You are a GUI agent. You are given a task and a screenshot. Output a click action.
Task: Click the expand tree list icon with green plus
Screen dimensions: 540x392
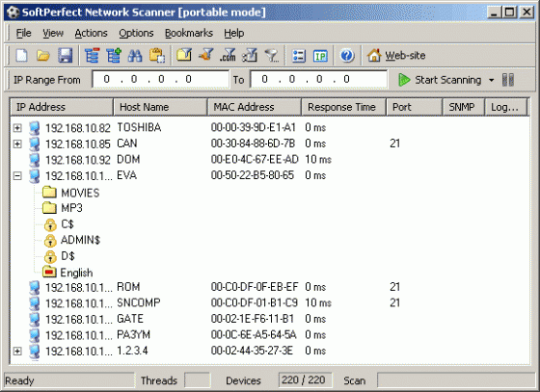pyautogui.click(x=114, y=55)
